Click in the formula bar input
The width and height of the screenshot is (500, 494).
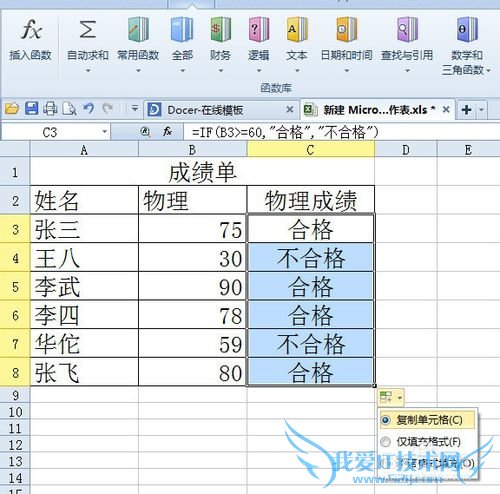(x=341, y=132)
